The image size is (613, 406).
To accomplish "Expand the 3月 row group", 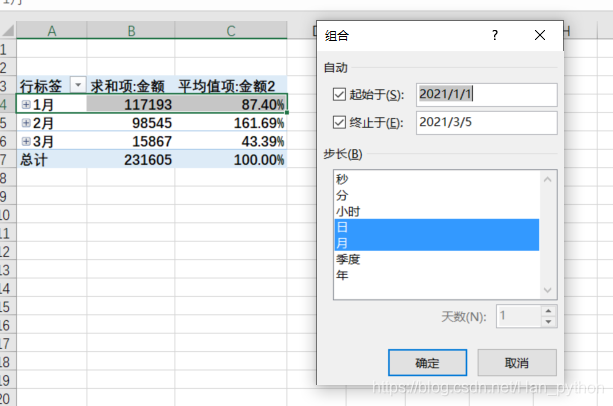I will point(26,141).
